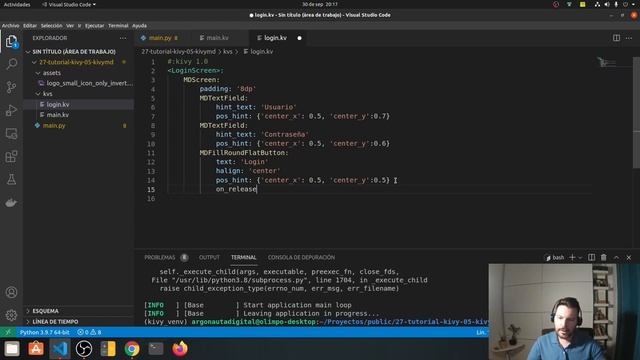Split the editor to the right
The width and height of the screenshot is (640, 360).
click(x=616, y=38)
